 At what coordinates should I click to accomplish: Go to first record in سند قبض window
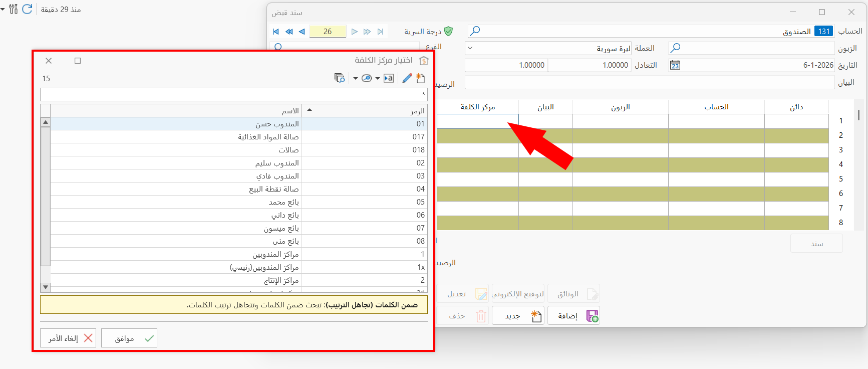276,32
